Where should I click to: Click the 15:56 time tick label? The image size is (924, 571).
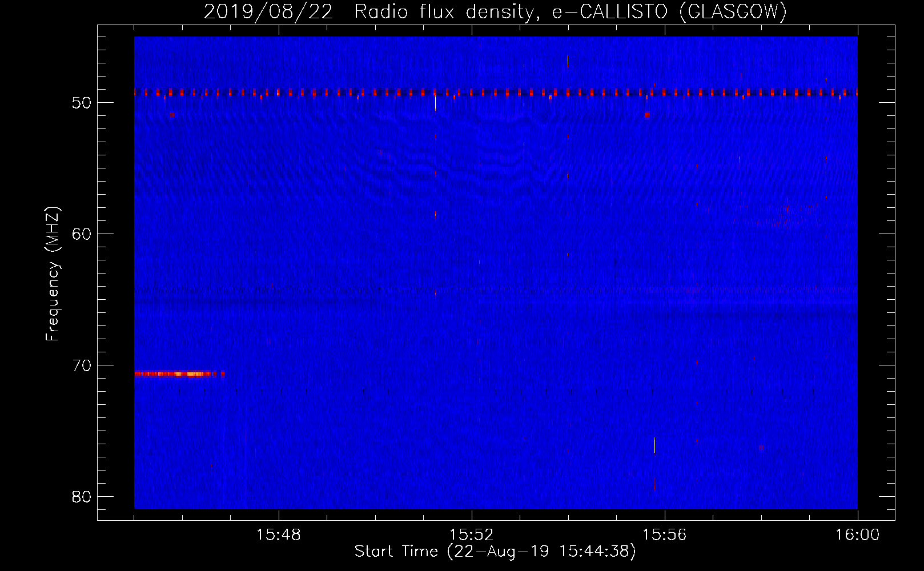tap(665, 535)
